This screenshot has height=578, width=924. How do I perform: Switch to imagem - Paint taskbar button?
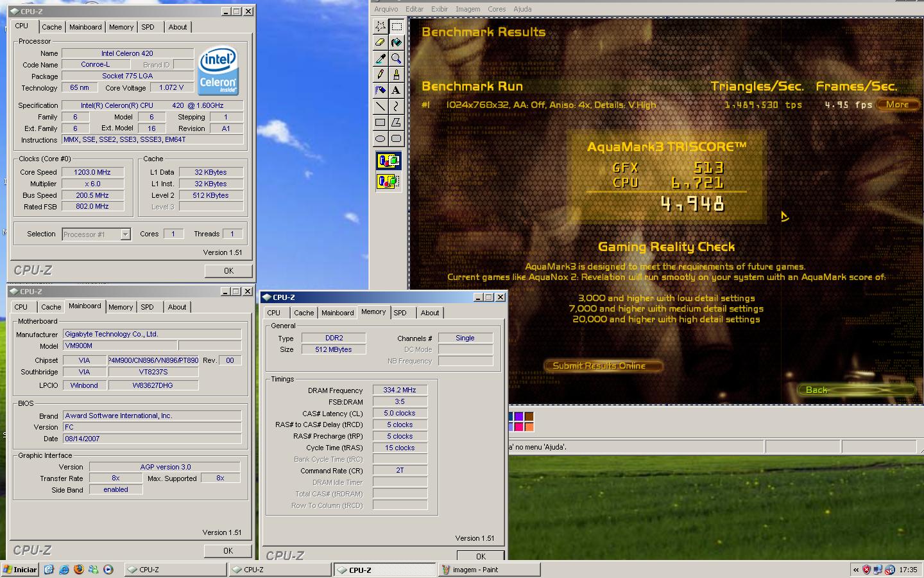(x=490, y=570)
